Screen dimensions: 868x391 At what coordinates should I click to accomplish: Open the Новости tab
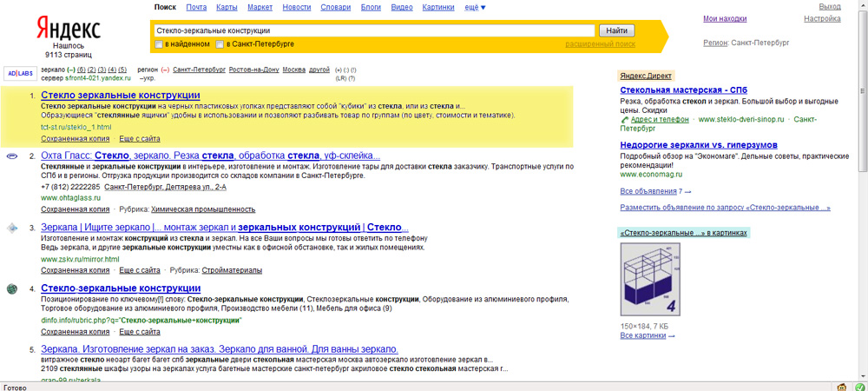(x=297, y=8)
